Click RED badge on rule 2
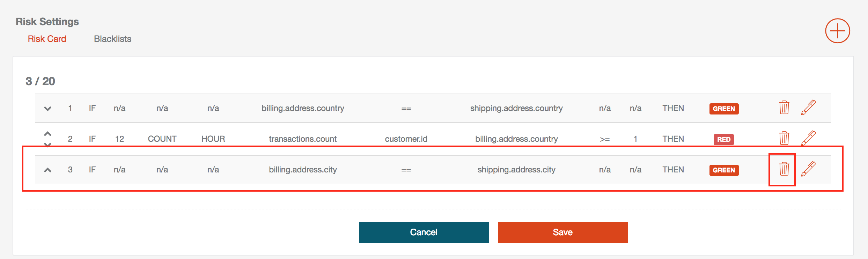 (724, 139)
